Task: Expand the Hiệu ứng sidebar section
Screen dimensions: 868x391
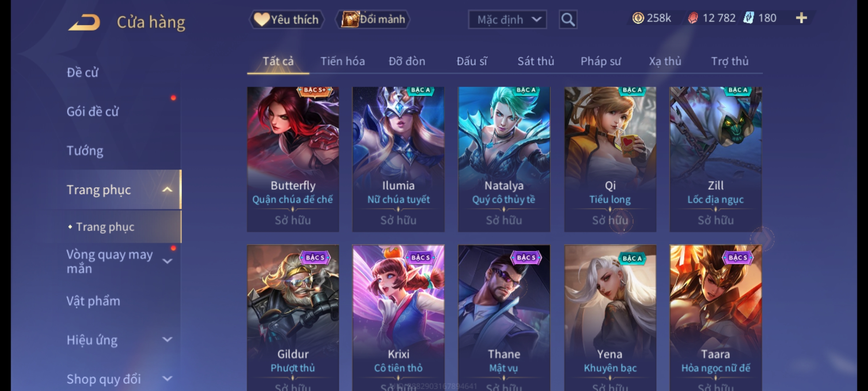Action: (x=167, y=340)
